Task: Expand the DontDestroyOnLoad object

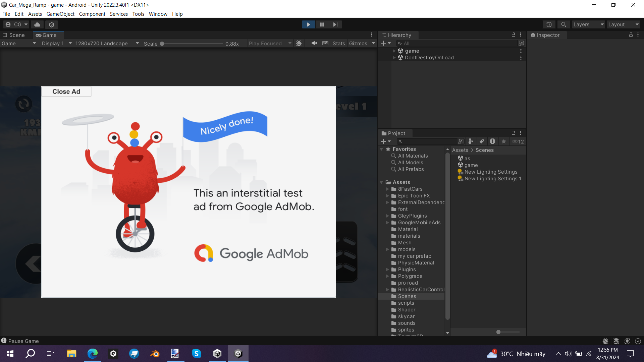Action: point(394,57)
